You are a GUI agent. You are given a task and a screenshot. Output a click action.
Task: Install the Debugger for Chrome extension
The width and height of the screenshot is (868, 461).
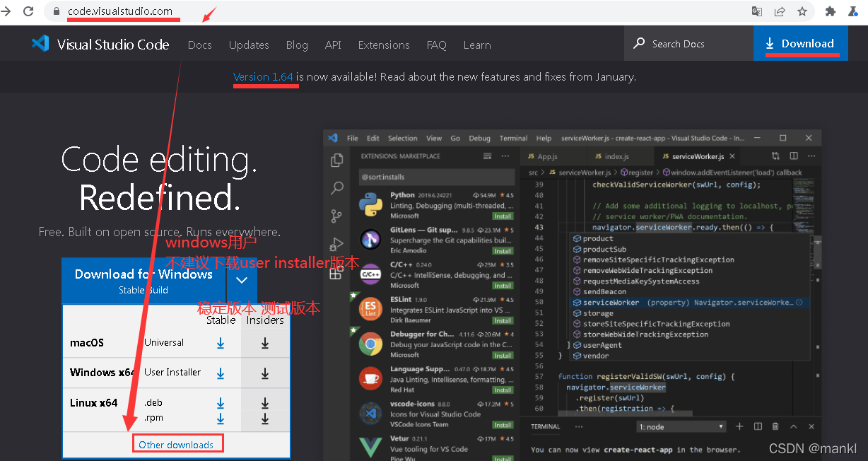[503, 355]
